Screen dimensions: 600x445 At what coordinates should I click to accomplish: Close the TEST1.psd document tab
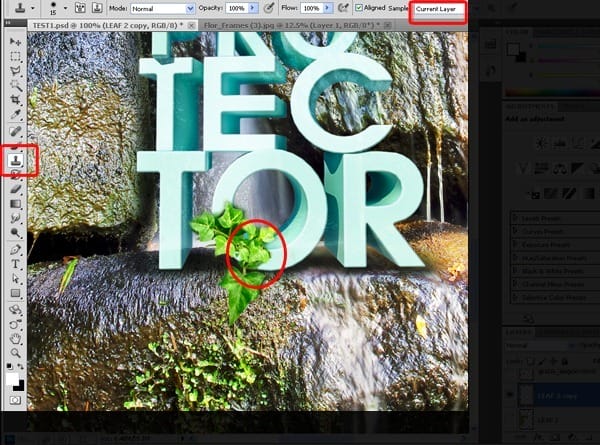click(x=191, y=26)
